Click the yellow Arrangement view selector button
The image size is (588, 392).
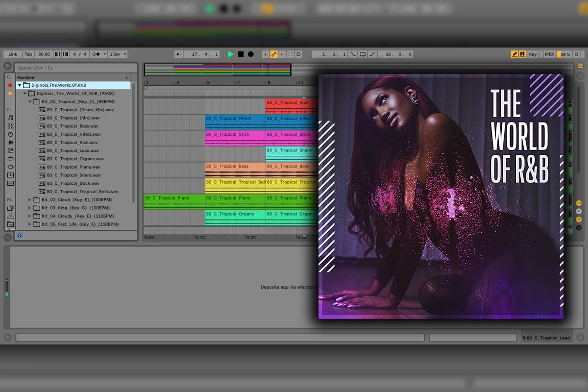click(580, 66)
